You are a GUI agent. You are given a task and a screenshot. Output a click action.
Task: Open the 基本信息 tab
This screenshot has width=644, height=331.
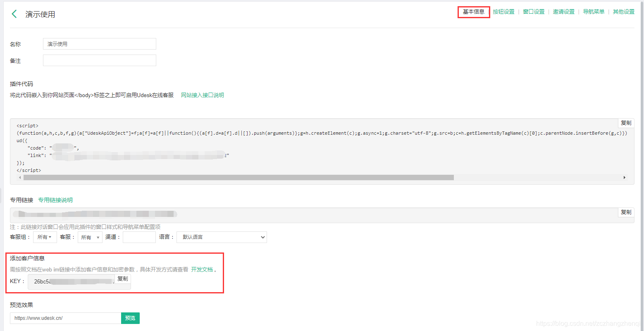click(474, 12)
